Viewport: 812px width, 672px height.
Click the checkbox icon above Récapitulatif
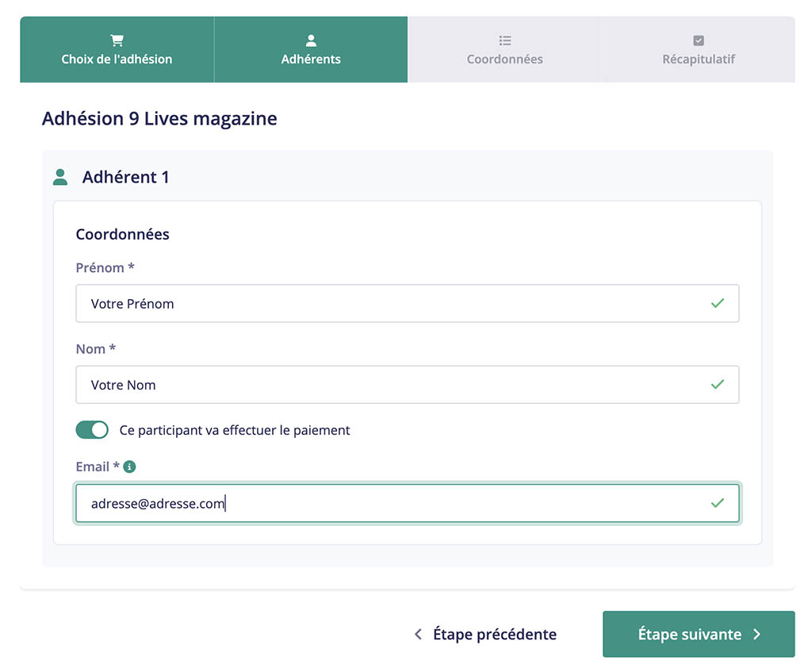coord(699,40)
